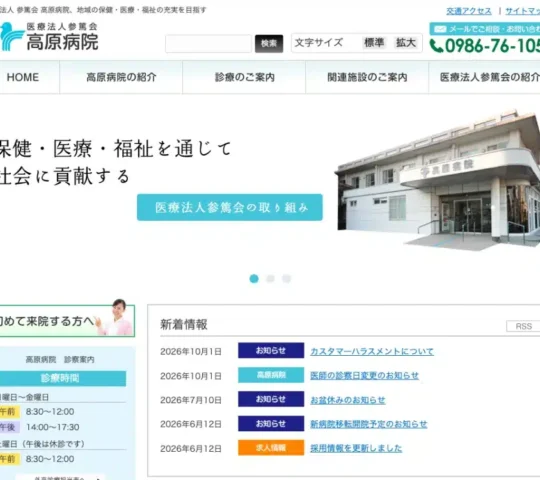This screenshot has width=540, height=480.
Task: Open the 高原病院の紹介 menu
Action: point(121,77)
